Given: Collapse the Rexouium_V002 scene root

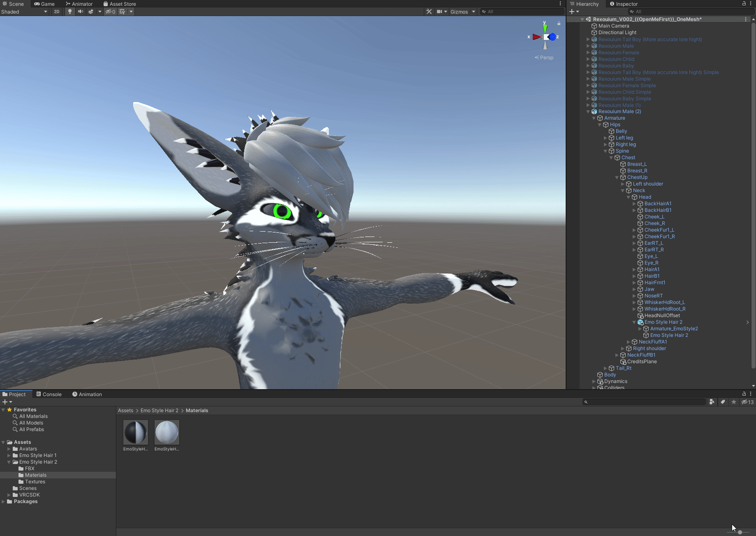Looking at the screenshot, I should point(582,19).
